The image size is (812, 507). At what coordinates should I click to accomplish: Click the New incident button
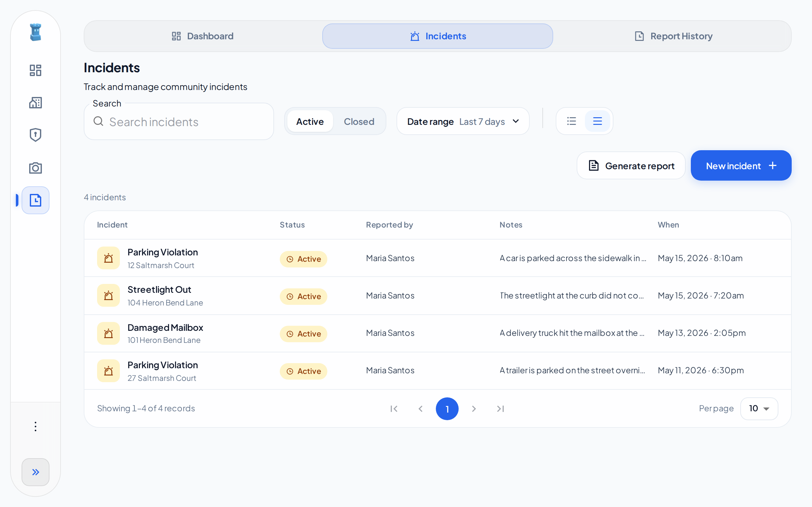point(741,166)
